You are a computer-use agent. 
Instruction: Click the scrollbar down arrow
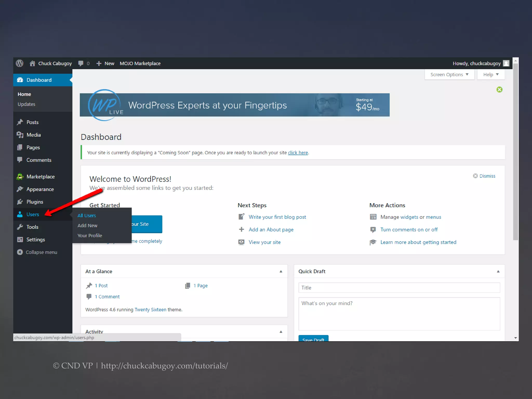point(516,338)
